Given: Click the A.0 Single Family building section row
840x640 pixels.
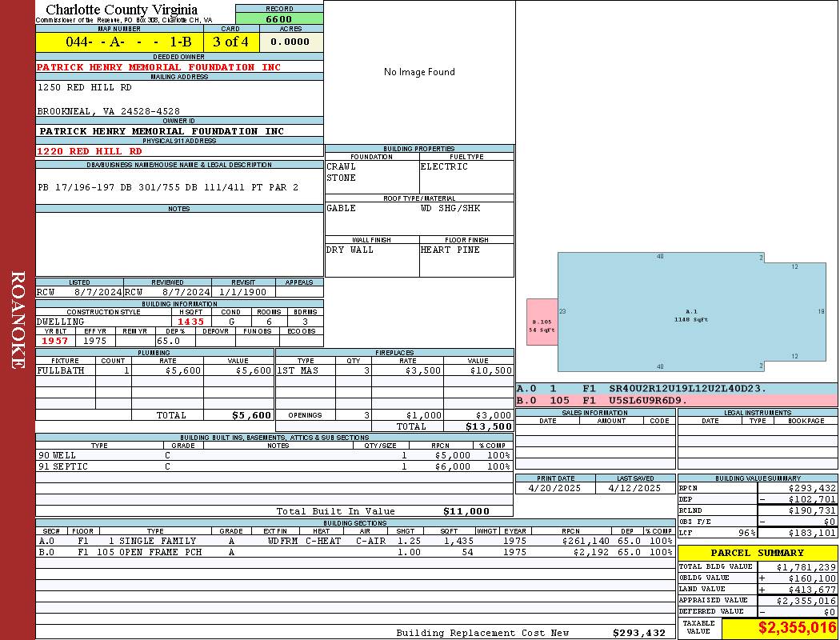Looking at the screenshot, I should click(355, 541).
